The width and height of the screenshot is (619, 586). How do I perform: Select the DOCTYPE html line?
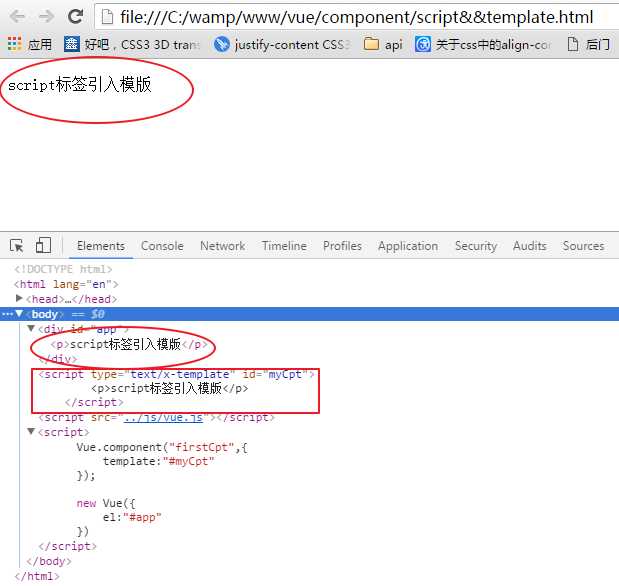(63, 269)
